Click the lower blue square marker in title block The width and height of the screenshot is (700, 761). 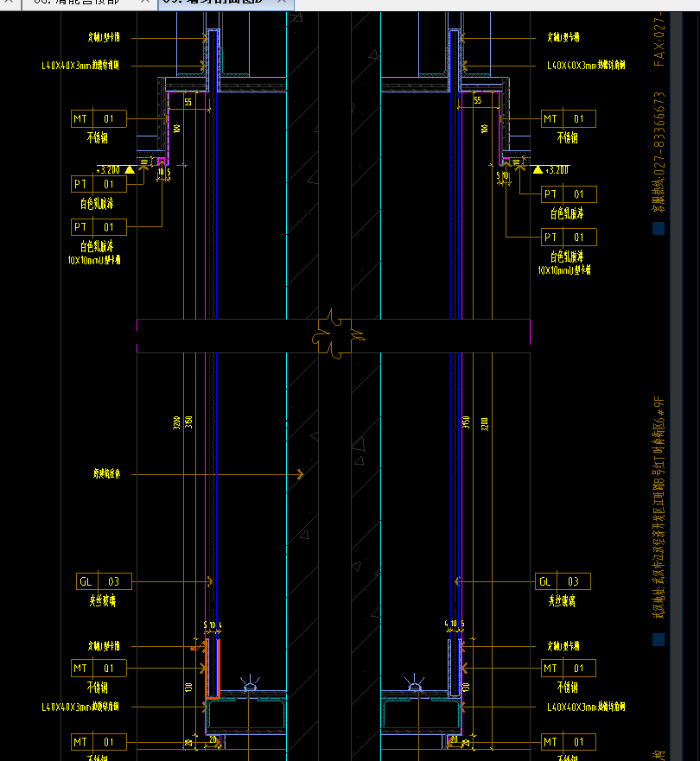pyautogui.click(x=659, y=640)
